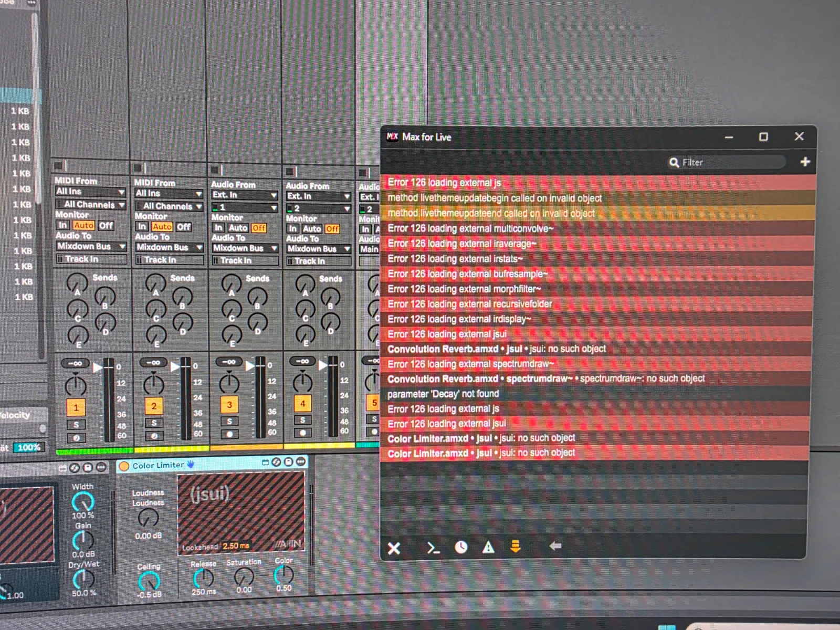840x630 pixels.
Task: Click the Max for Live window logo
Action: pyautogui.click(x=392, y=137)
